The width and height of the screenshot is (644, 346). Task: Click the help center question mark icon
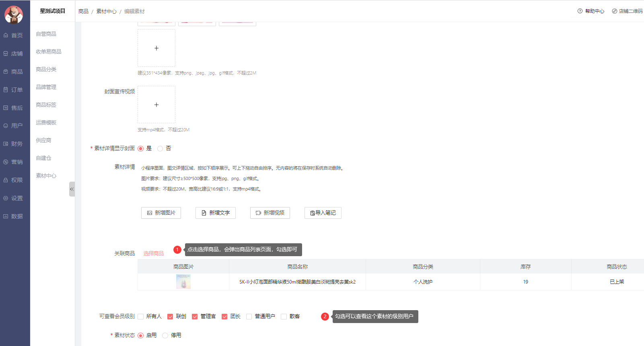(x=580, y=11)
